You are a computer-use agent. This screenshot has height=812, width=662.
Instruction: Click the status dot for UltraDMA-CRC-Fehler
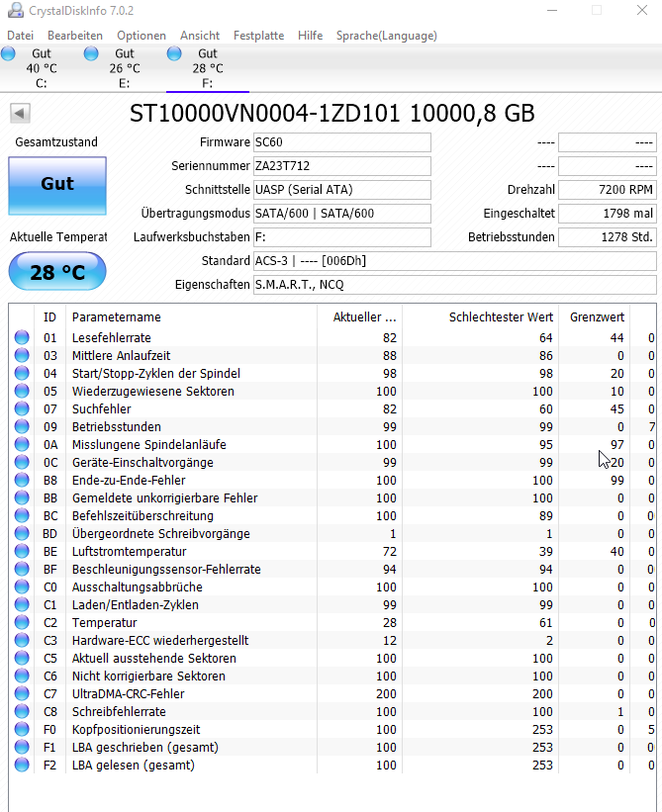22,693
